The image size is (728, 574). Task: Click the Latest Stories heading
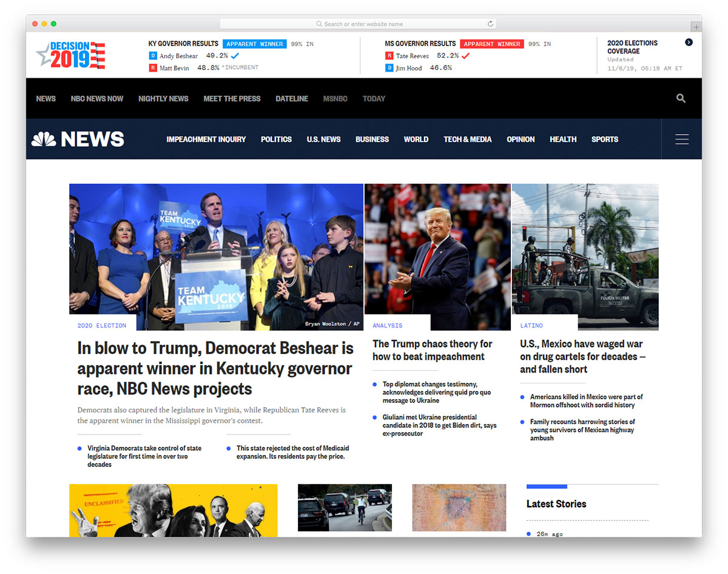tap(556, 504)
